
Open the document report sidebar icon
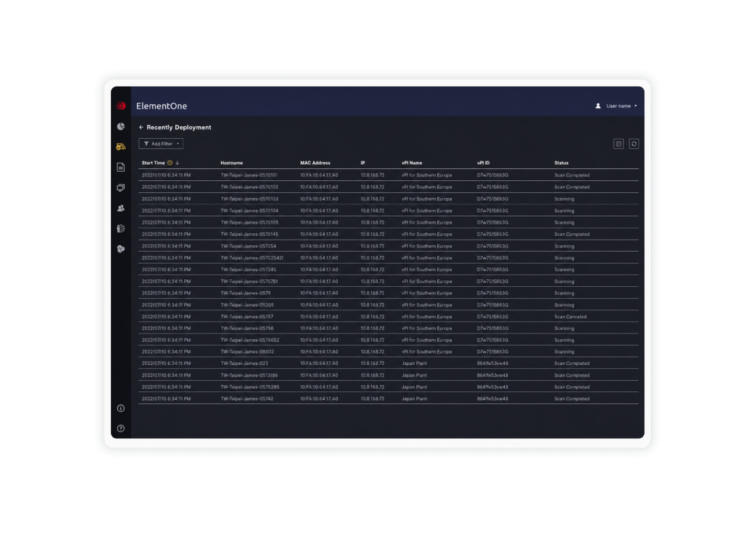coord(121,167)
